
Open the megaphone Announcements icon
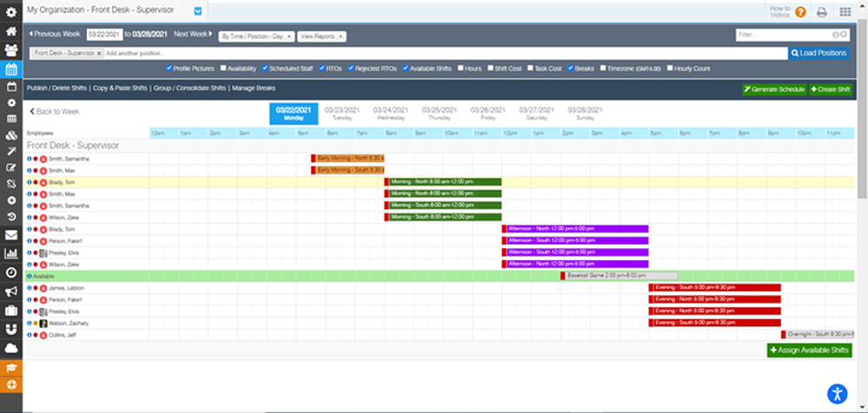[x=11, y=292]
